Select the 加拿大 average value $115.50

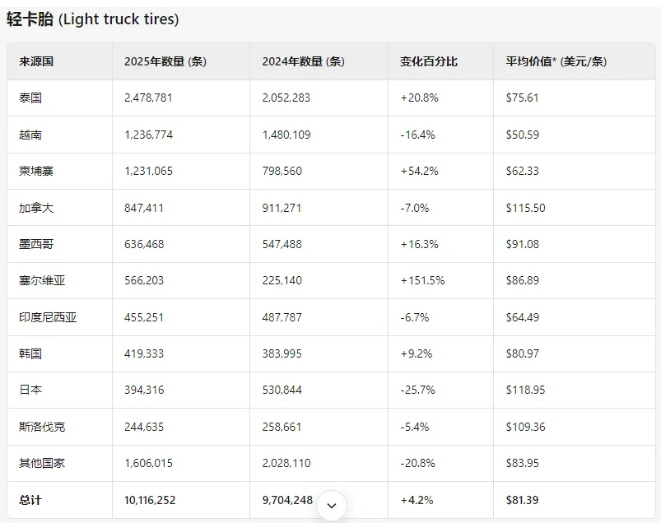(526, 208)
